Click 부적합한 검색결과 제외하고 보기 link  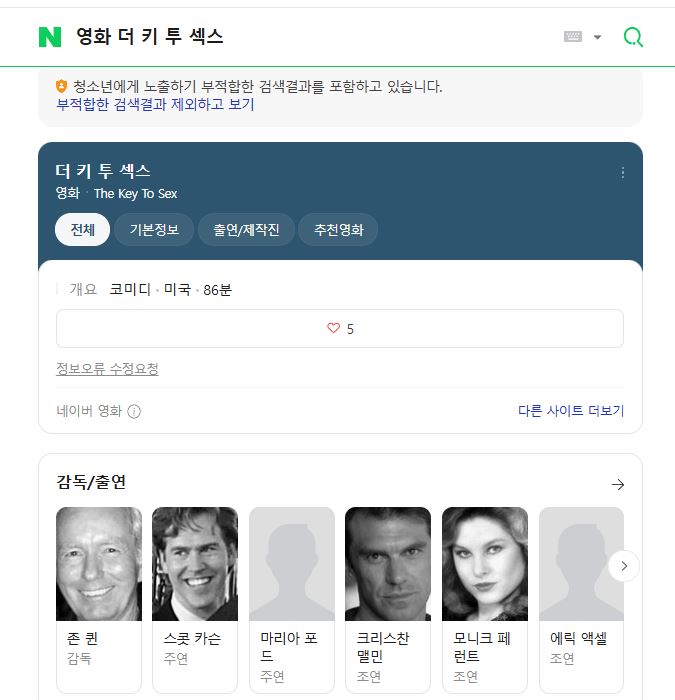[155, 104]
